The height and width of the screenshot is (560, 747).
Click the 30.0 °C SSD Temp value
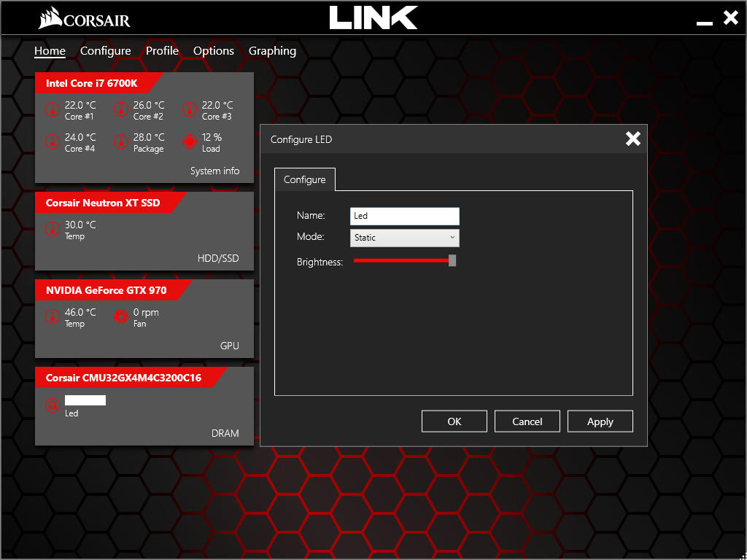coord(80,225)
